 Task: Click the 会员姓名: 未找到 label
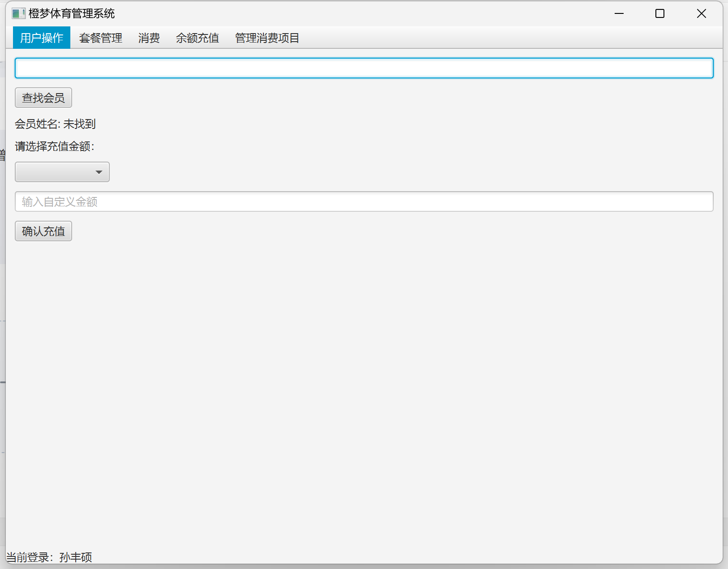tap(55, 124)
